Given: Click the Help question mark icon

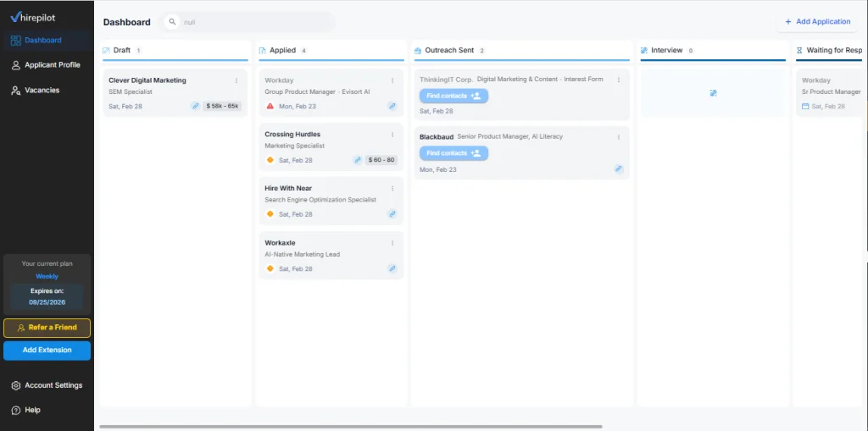Looking at the screenshot, I should coord(16,410).
